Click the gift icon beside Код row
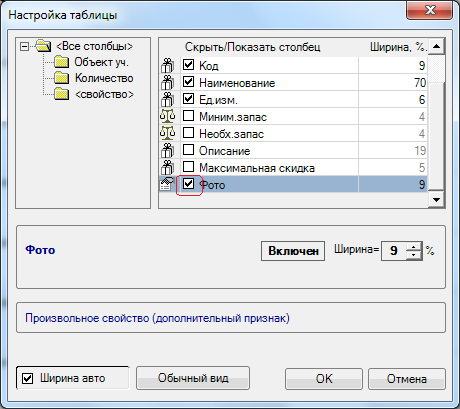This screenshot has height=409, width=460. [x=167, y=65]
